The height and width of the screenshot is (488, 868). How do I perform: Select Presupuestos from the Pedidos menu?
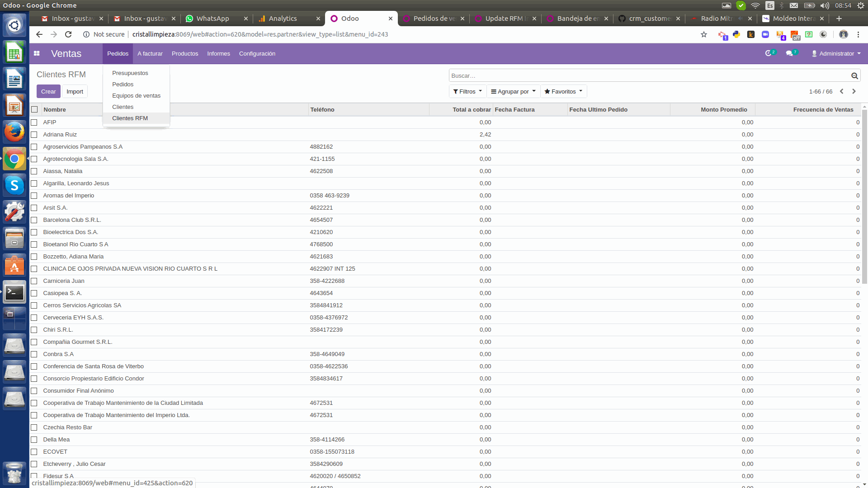click(x=136, y=73)
